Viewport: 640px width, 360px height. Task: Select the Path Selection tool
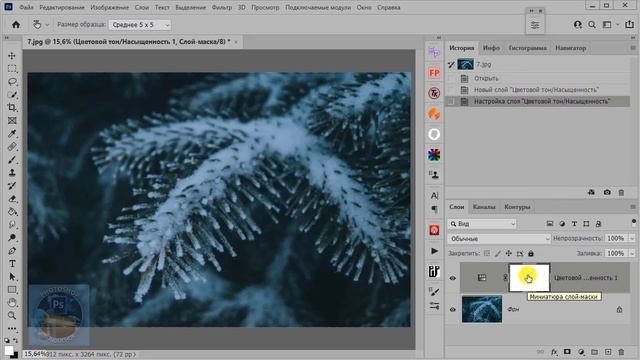click(12, 277)
